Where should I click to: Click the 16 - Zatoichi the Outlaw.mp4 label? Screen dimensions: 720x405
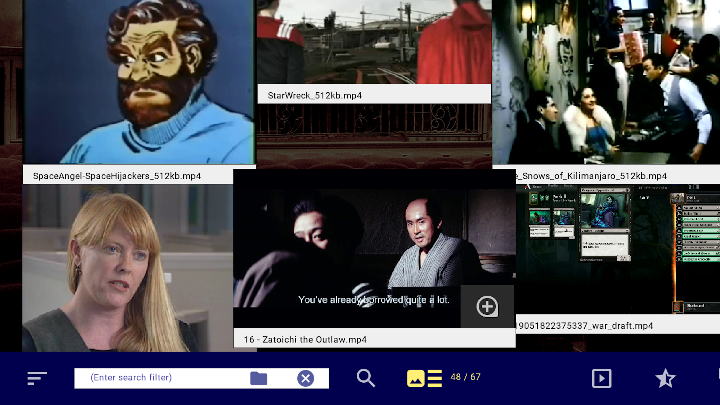tap(305, 340)
